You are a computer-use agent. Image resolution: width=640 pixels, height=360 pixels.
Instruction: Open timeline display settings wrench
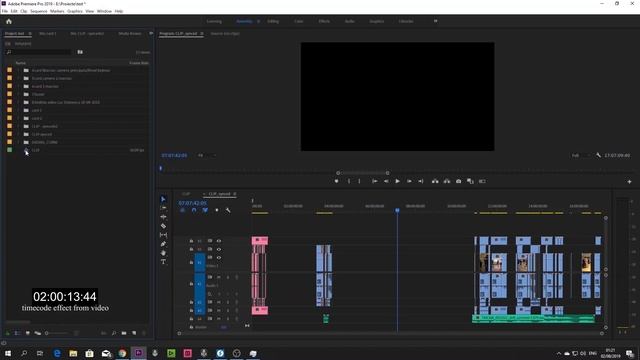228,210
